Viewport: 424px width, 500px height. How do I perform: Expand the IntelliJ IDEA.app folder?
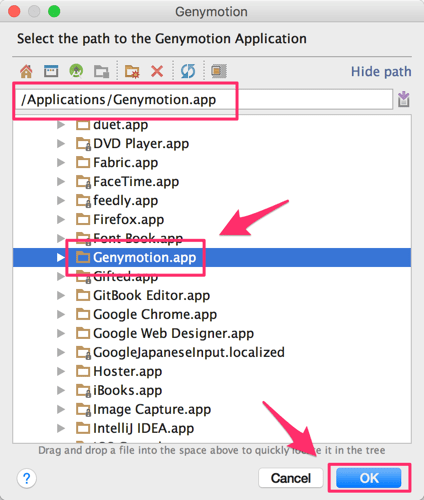61,429
